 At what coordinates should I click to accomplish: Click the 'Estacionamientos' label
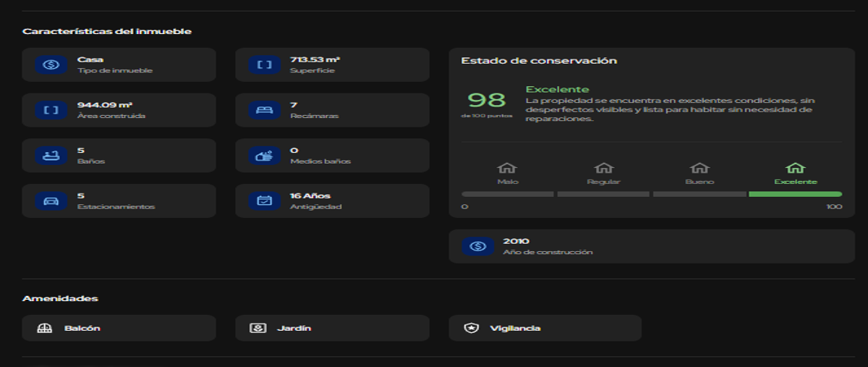[x=116, y=206]
